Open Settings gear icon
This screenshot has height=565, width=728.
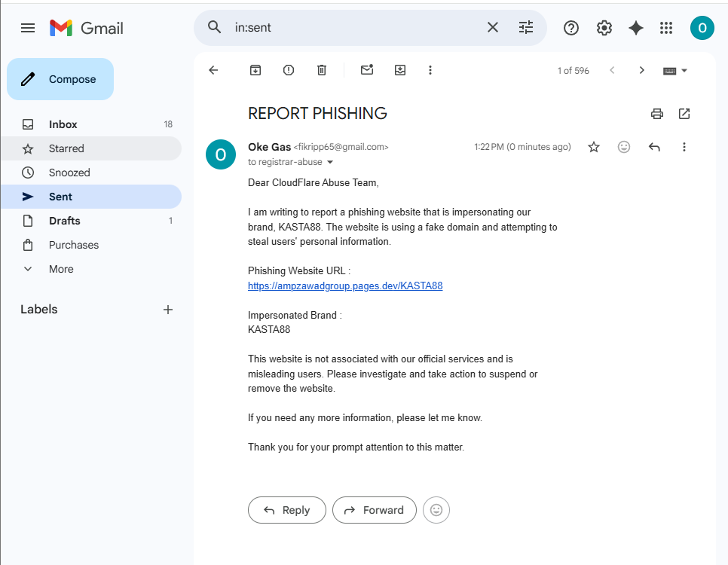pos(604,28)
